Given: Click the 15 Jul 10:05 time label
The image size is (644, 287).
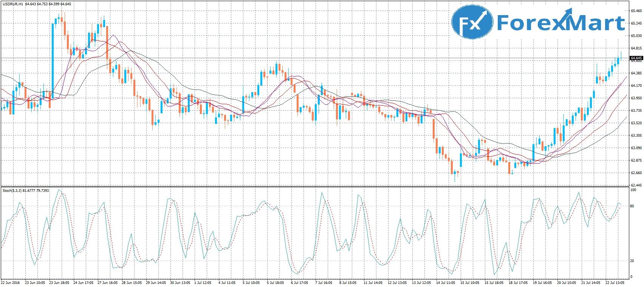Looking at the screenshot, I should (470, 282).
